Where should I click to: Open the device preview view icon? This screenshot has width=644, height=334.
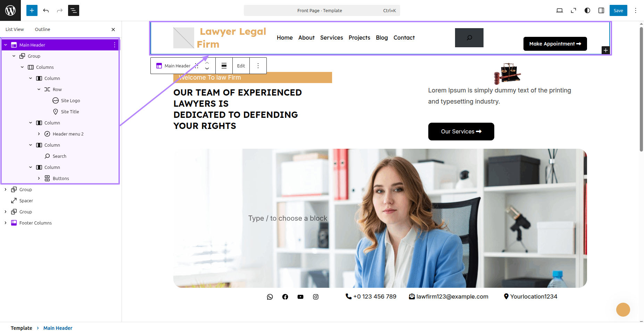coord(560,10)
